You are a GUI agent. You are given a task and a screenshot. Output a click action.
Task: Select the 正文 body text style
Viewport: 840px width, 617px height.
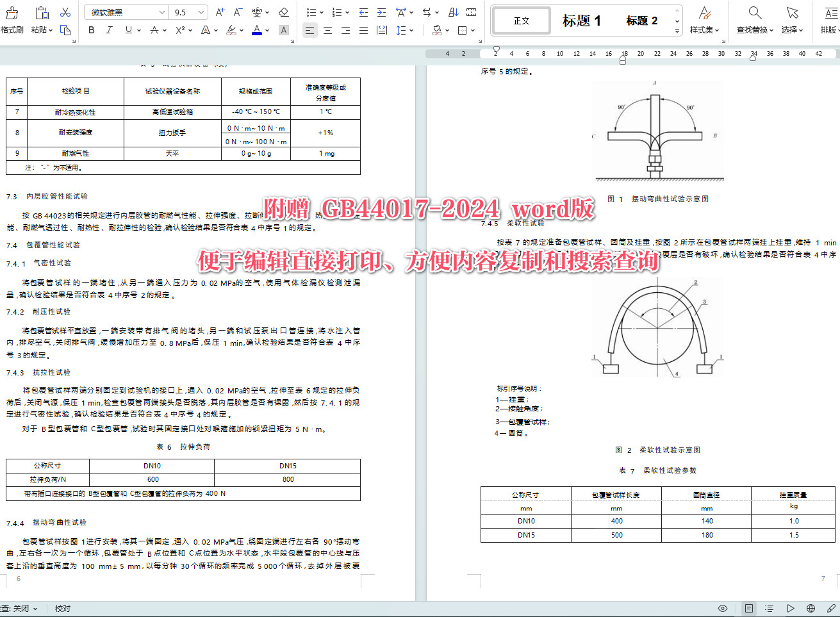click(x=521, y=20)
